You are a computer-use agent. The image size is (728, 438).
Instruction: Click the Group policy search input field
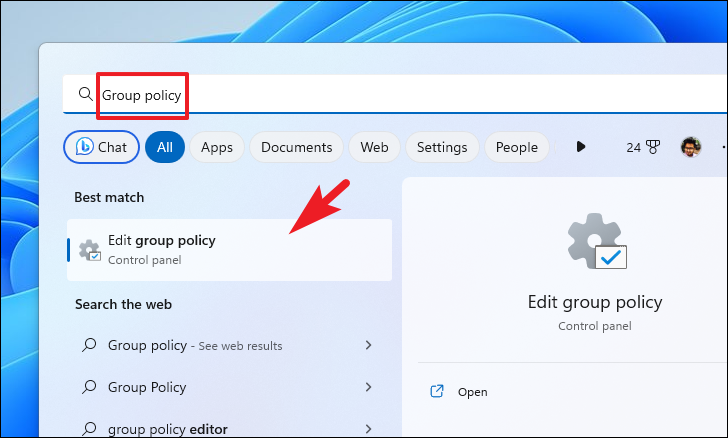click(395, 94)
